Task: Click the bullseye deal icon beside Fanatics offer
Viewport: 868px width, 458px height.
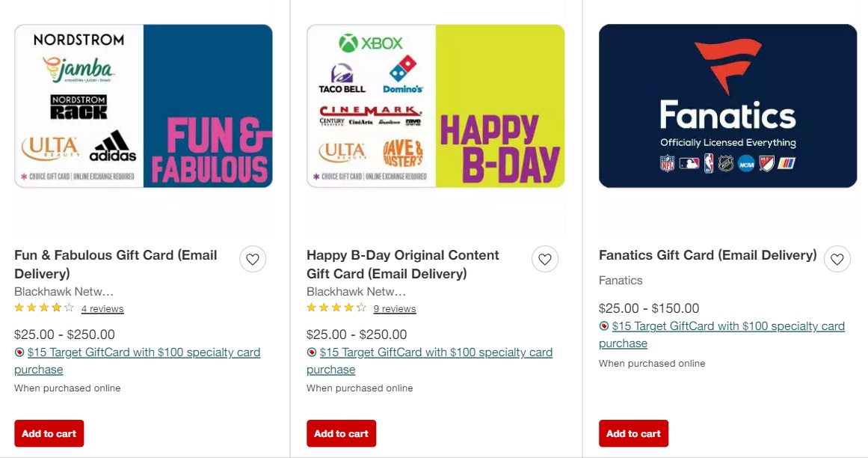Action: coord(603,326)
